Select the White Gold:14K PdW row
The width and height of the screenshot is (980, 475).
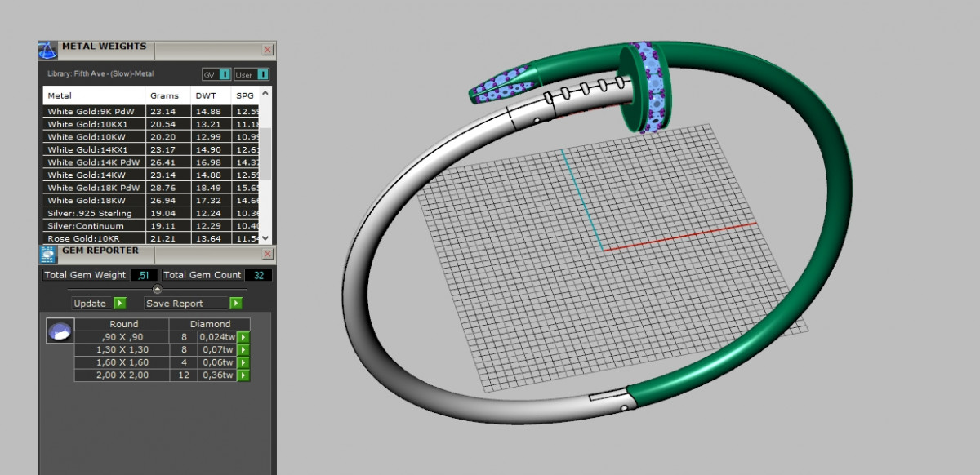[x=152, y=162]
